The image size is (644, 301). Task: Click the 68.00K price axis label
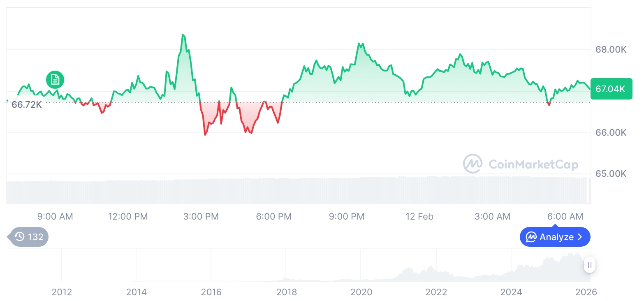pyautogui.click(x=611, y=50)
